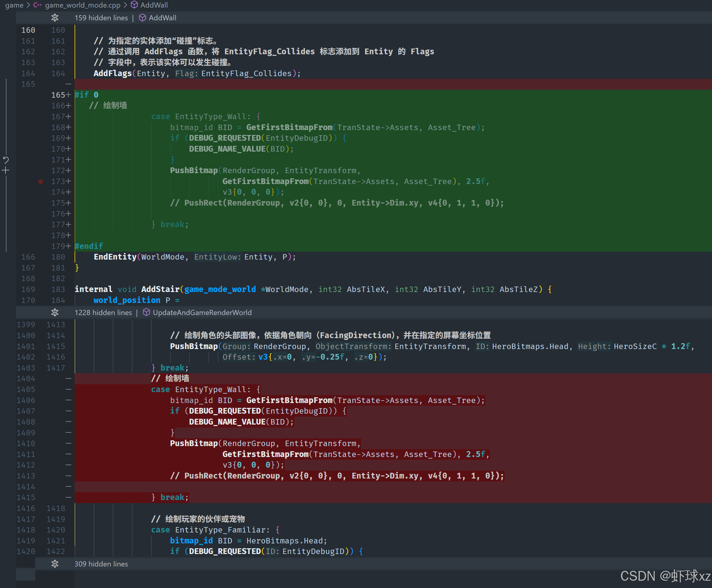The height and width of the screenshot is (588, 712).
Task: Click the unfold icon beside 309 hidden lines
Action: (x=55, y=564)
